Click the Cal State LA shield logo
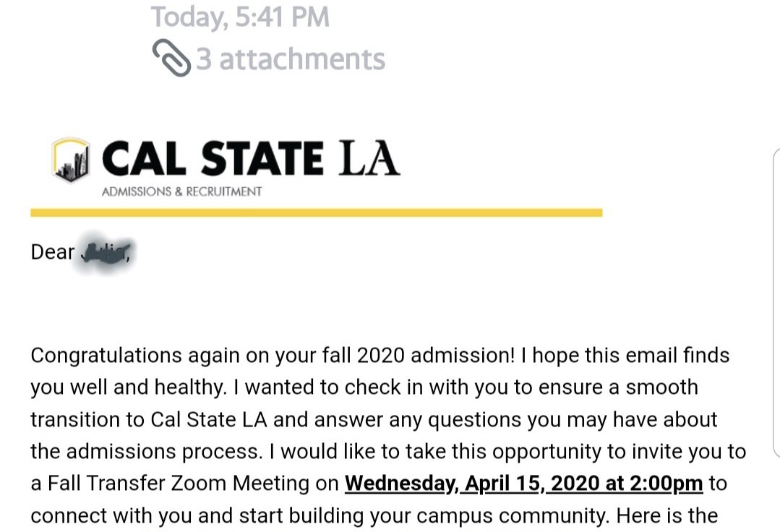Image resolution: width=780 pixels, height=532 pixels. (71, 160)
